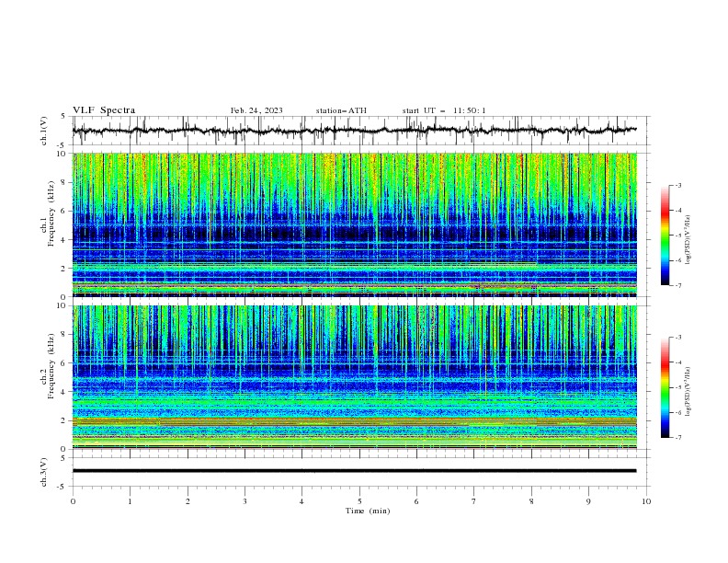Click the ch.2 spectrogram plot
The image size is (728, 563).
(354, 377)
